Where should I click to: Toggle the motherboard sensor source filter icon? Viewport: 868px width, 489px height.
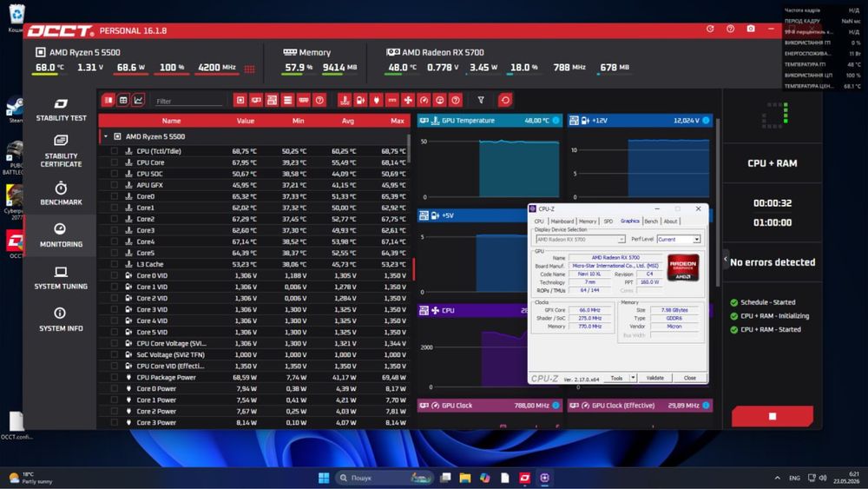272,100
